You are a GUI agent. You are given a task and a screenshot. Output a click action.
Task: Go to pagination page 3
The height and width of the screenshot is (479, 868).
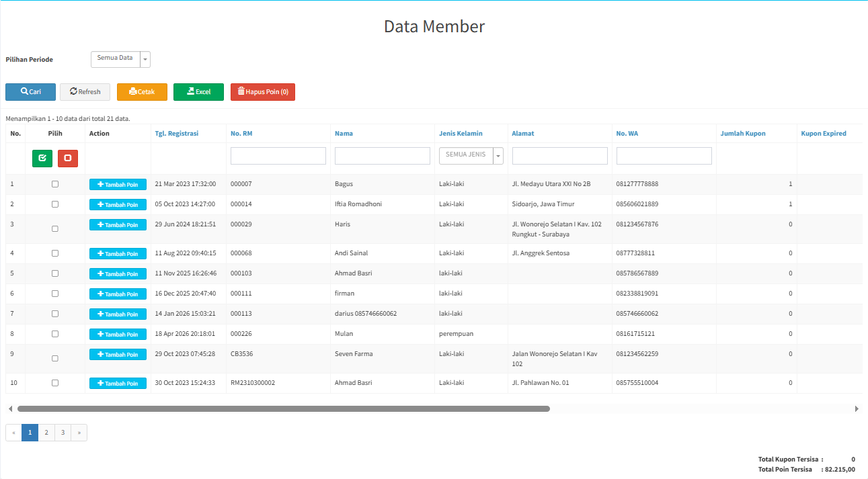[x=63, y=433]
